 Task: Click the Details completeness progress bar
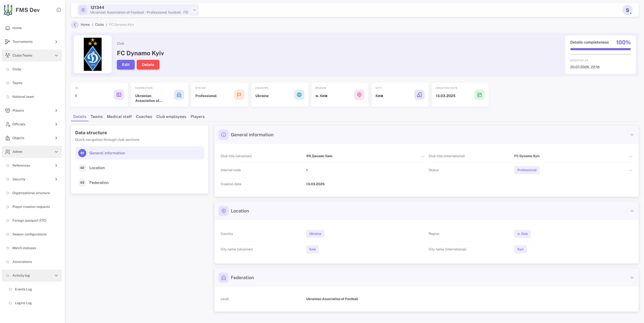coord(600,49)
